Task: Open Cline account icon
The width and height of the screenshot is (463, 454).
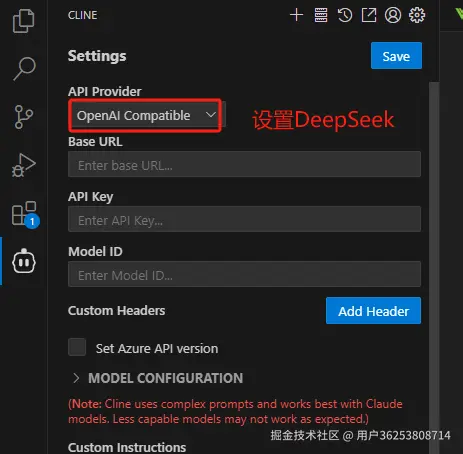Action: click(x=393, y=15)
